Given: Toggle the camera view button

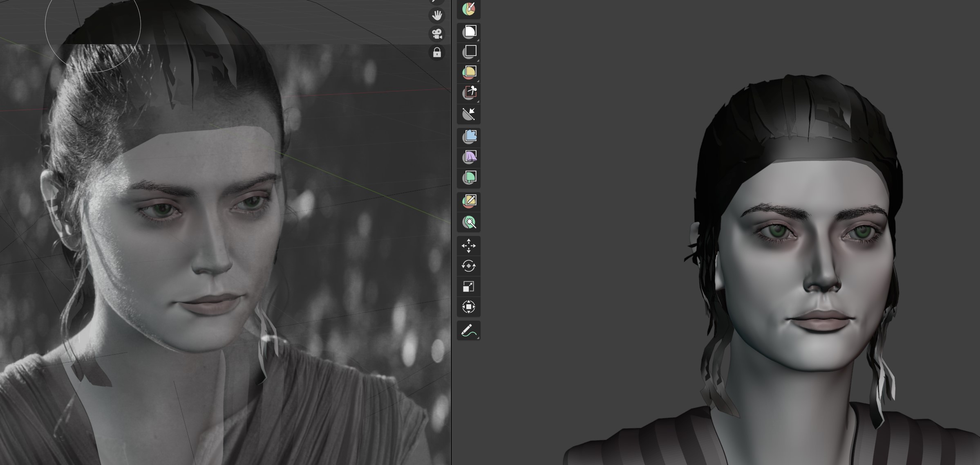Looking at the screenshot, I should click(x=437, y=34).
